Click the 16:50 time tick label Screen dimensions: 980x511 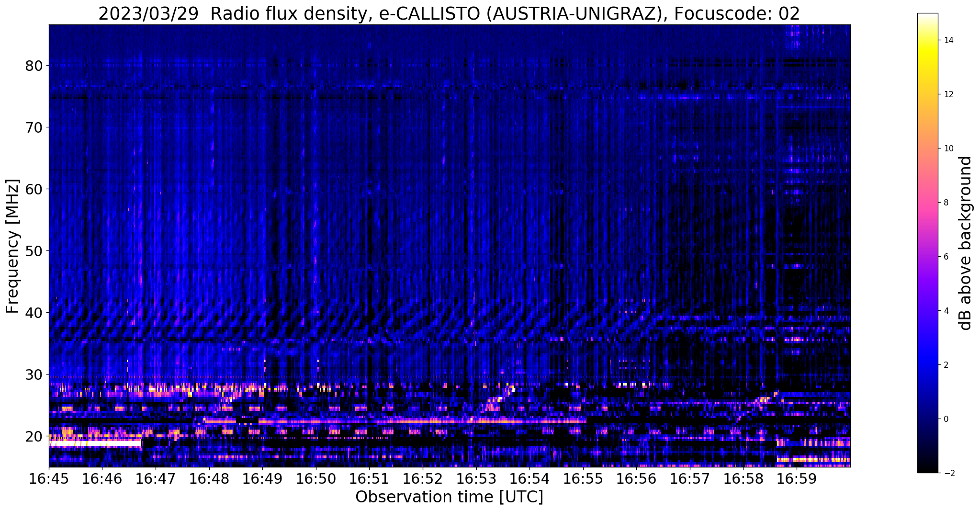[x=315, y=479]
